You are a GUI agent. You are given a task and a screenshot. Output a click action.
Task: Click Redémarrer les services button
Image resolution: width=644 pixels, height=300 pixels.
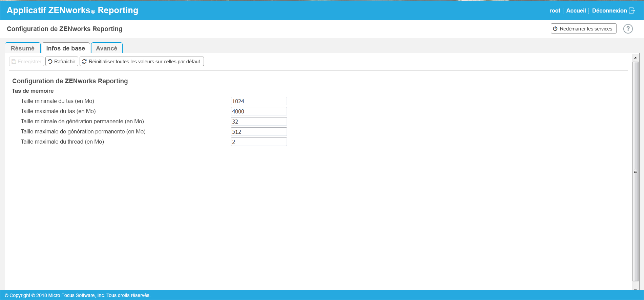pos(583,29)
